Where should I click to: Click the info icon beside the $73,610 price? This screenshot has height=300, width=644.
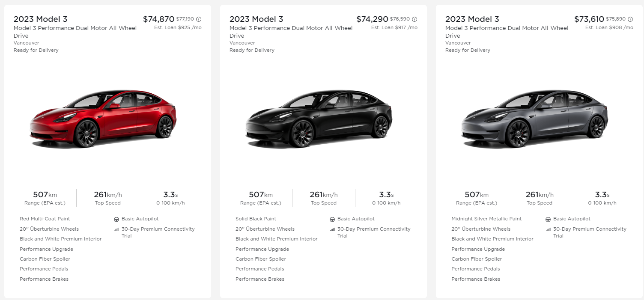coord(631,19)
